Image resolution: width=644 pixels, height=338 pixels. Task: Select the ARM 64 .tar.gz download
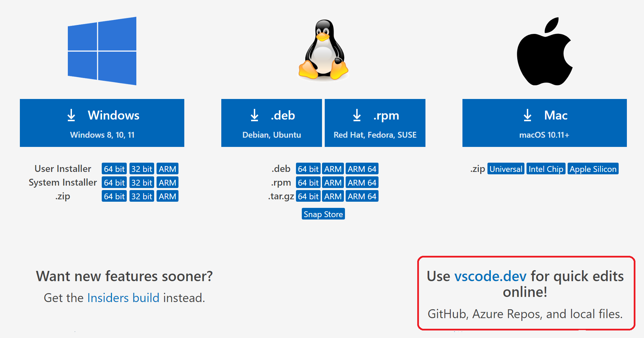pyautogui.click(x=362, y=196)
